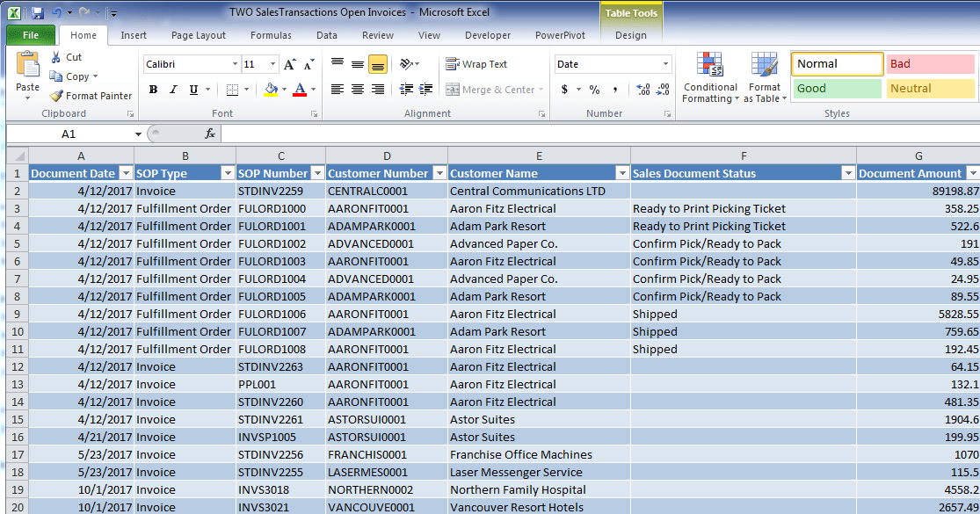Viewport: 980px width, 514px height.
Task: Open Date number format dropdown
Action: pos(665,64)
